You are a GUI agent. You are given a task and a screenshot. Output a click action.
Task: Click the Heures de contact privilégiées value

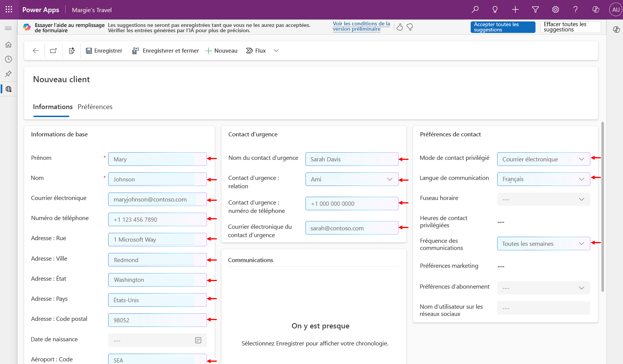click(x=501, y=222)
